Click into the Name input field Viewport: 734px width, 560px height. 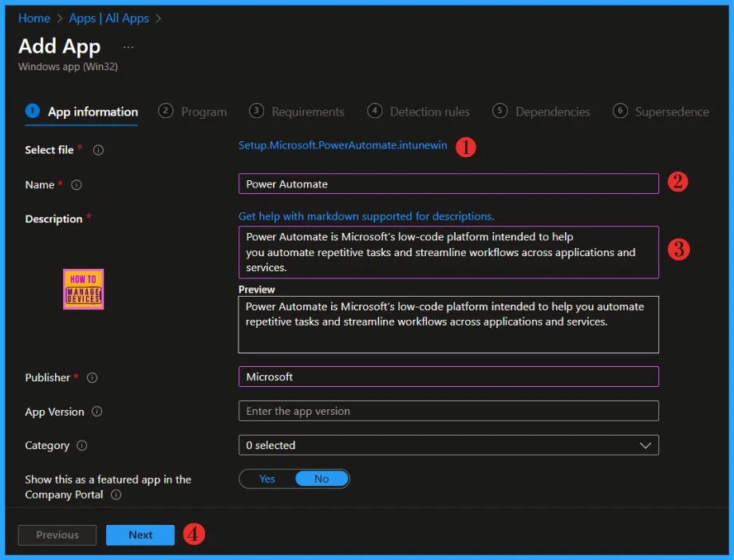[448, 183]
